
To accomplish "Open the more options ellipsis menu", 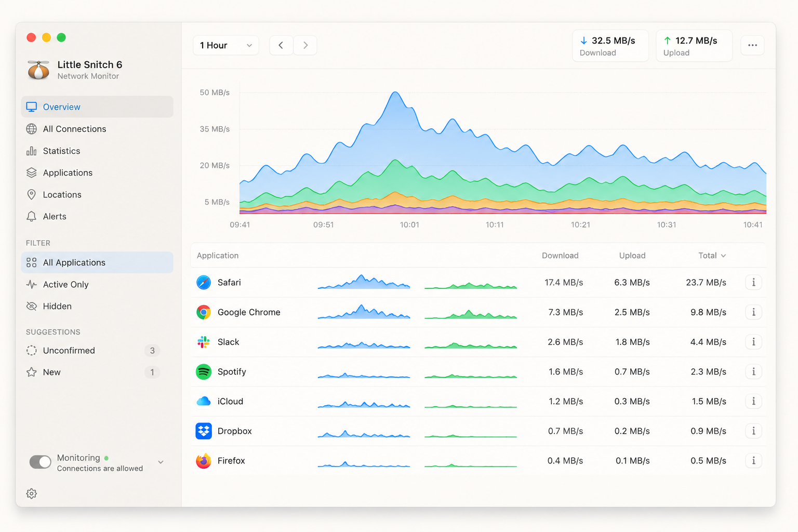I will coord(752,45).
